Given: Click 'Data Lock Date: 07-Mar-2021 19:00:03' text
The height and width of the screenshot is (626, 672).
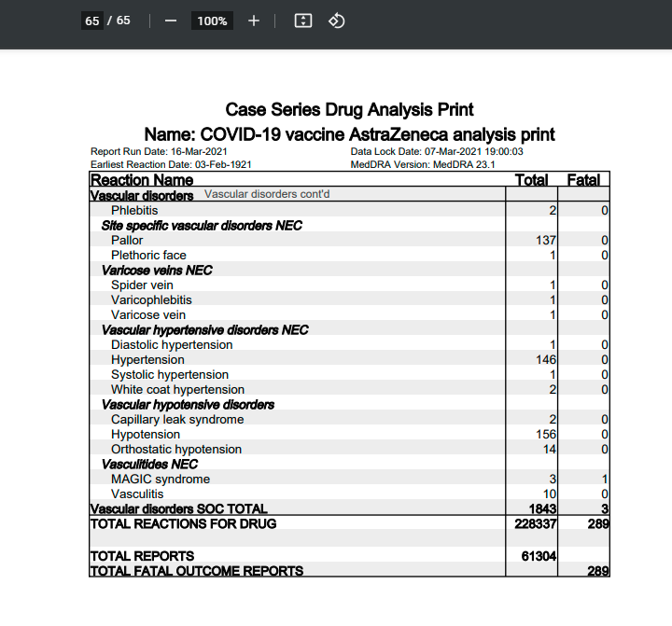Looking at the screenshot, I should 437,152.
